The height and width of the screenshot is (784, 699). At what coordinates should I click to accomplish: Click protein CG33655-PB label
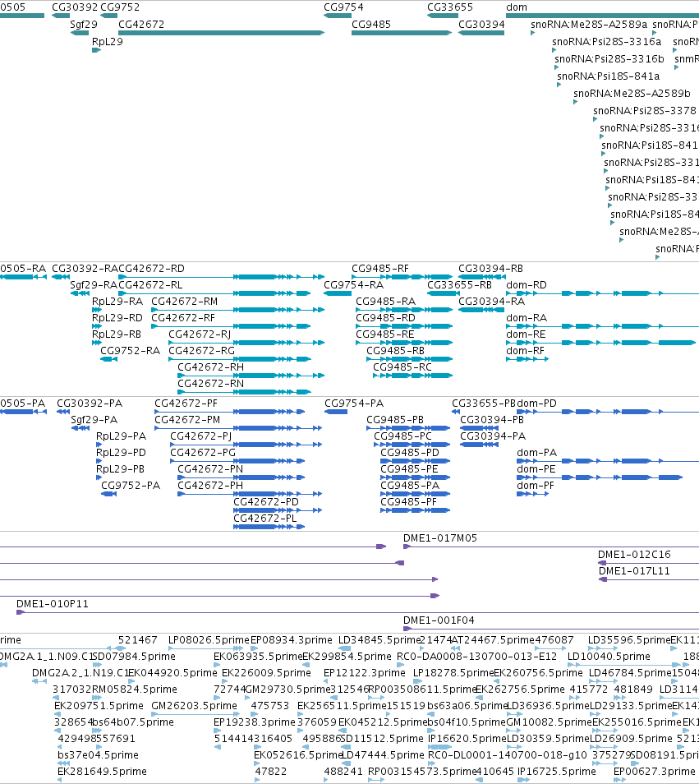[x=484, y=404]
